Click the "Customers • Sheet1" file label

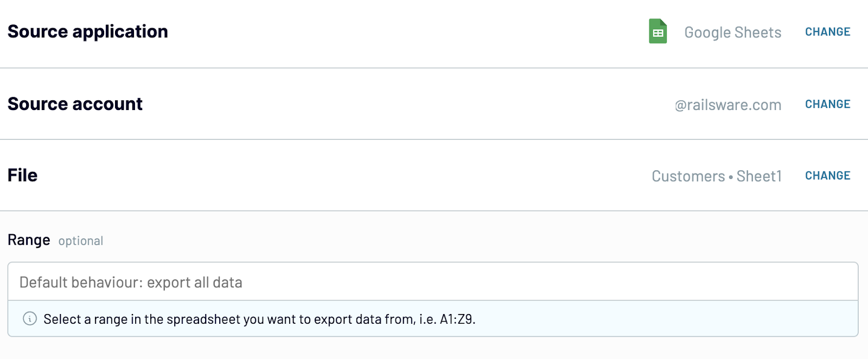716,176
